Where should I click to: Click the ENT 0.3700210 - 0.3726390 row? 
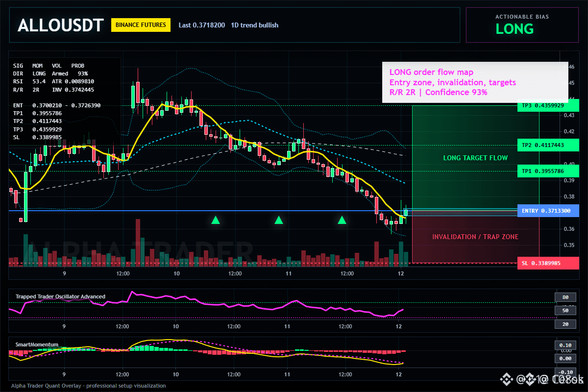(x=57, y=105)
